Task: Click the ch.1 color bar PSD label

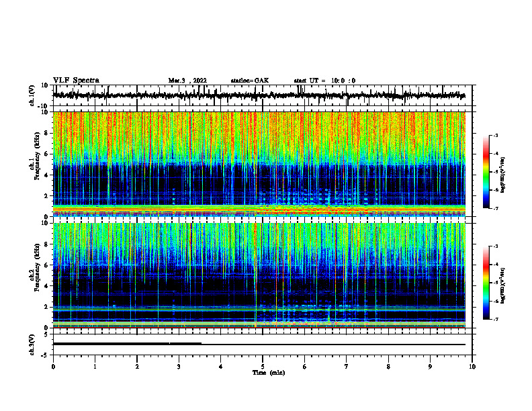Action: [x=503, y=175]
